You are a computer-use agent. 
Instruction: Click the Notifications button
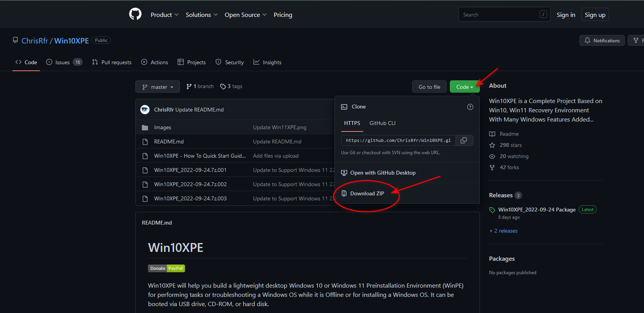pos(602,40)
